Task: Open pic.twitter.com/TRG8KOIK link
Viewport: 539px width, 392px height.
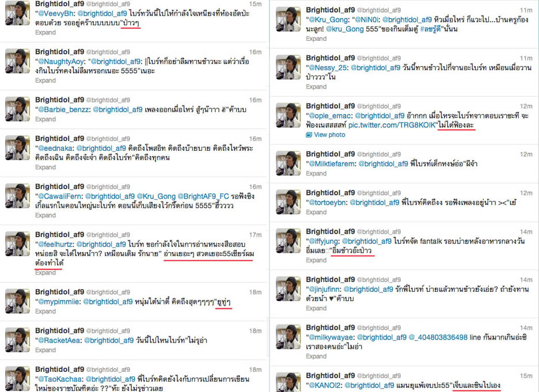Action: click(x=392, y=125)
